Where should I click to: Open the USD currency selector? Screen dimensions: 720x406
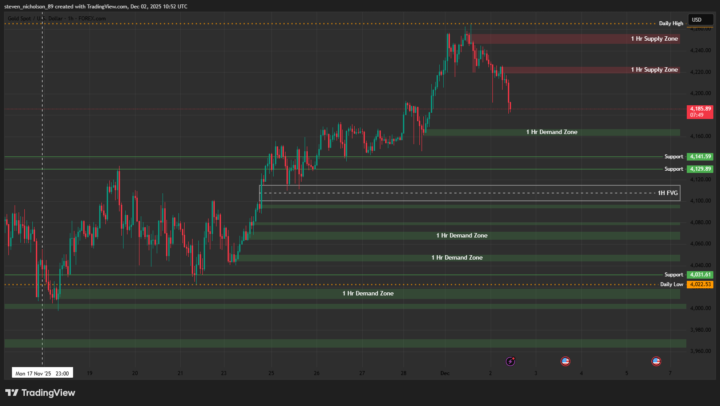tap(701, 20)
